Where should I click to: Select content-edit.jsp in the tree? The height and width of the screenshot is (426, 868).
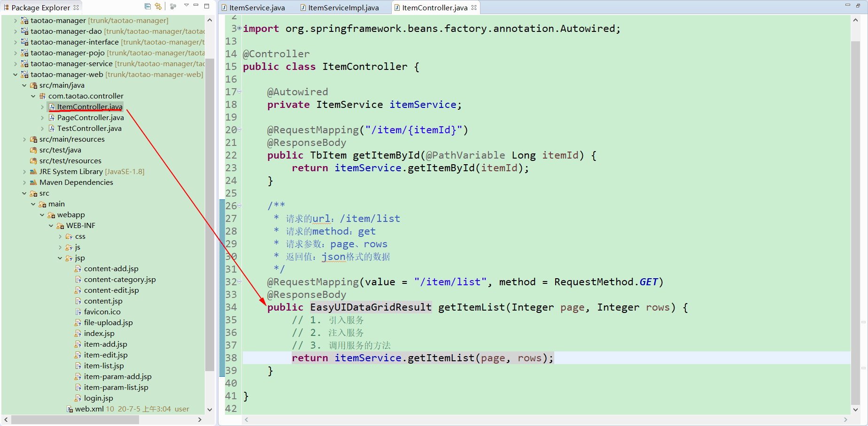coord(111,290)
